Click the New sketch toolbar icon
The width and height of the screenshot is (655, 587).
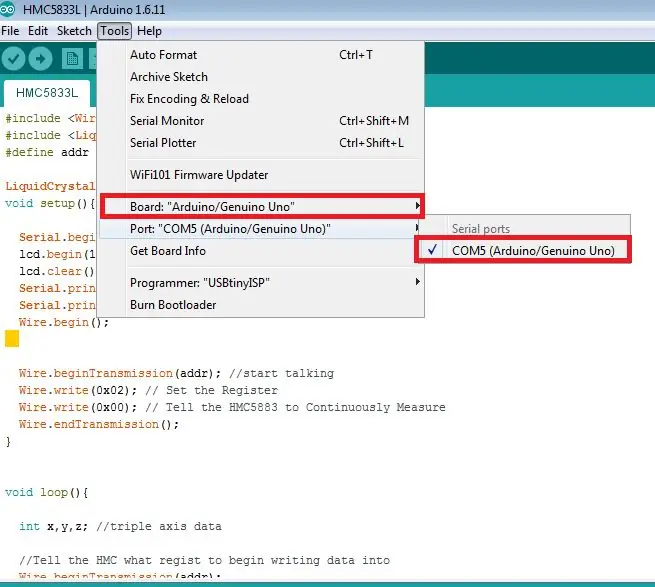click(x=72, y=58)
